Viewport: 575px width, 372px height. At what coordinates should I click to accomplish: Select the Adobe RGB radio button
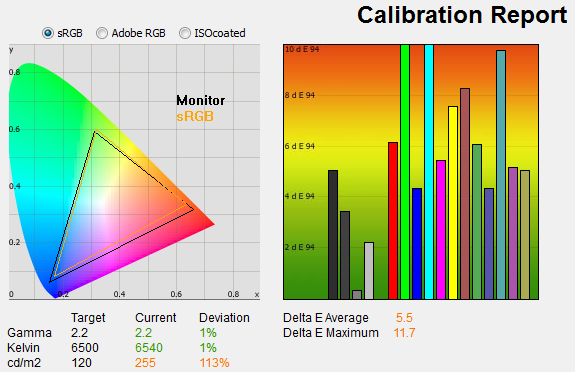(x=102, y=33)
